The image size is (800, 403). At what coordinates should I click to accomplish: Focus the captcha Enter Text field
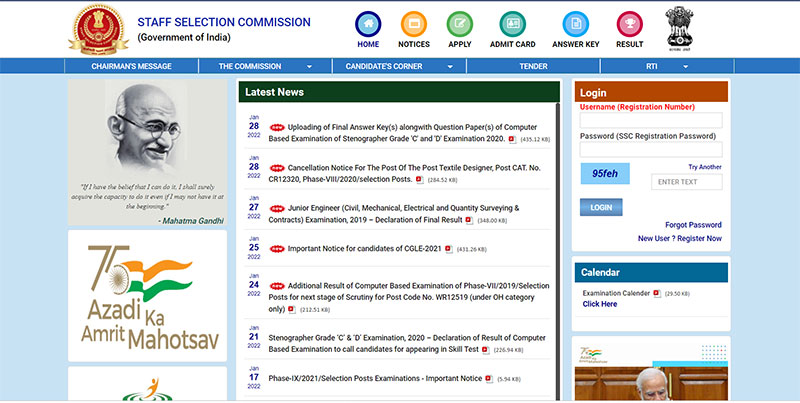pyautogui.click(x=687, y=182)
